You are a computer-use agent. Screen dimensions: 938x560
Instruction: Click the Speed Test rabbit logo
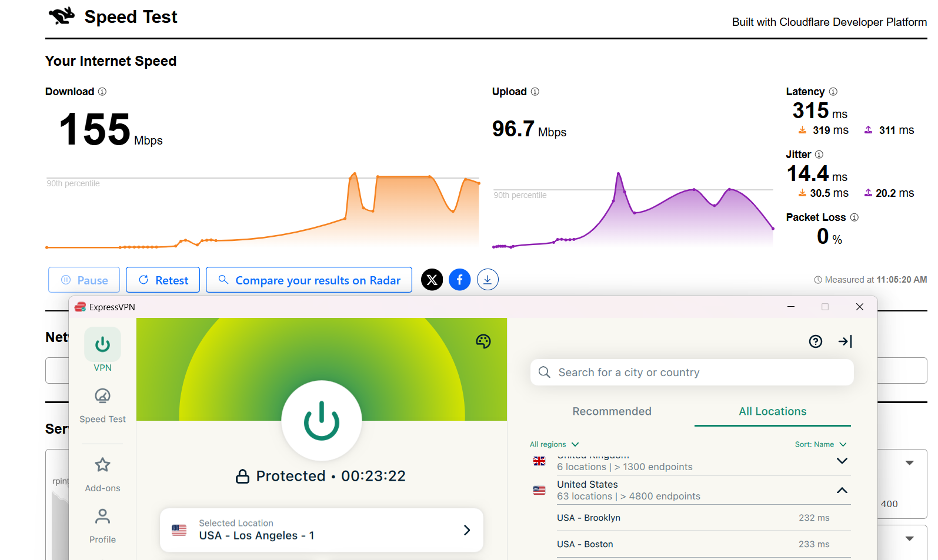62,16
